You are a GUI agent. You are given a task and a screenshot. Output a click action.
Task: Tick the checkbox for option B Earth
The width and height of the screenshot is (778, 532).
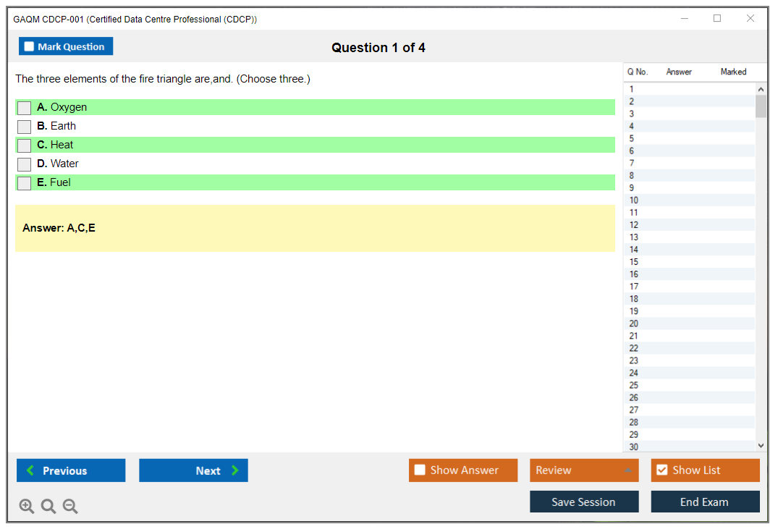tap(25, 127)
